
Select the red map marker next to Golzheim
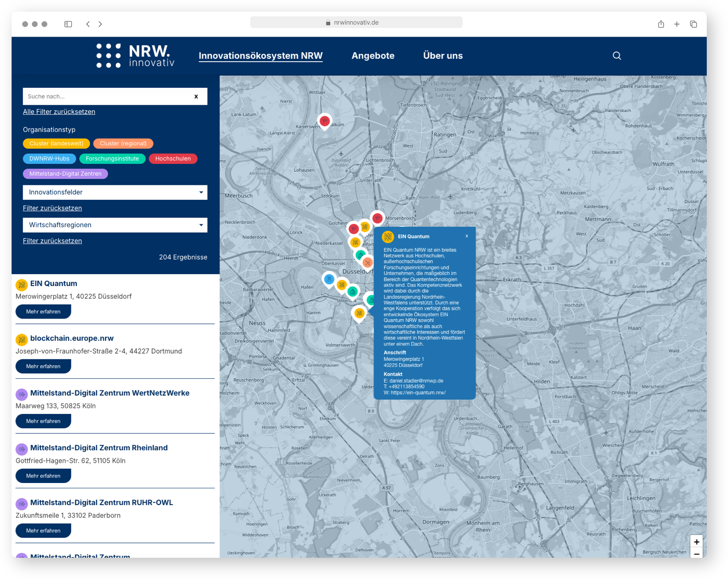point(354,229)
